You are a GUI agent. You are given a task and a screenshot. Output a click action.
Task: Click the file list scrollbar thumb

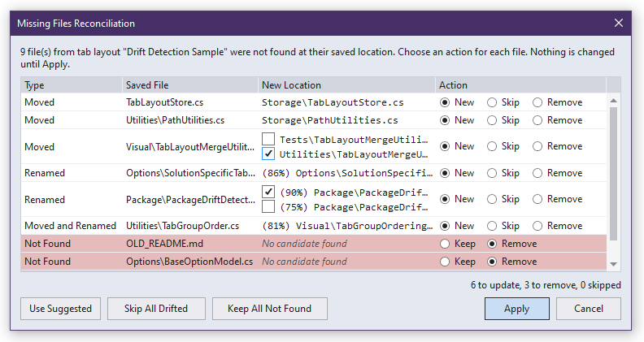[x=614, y=174]
